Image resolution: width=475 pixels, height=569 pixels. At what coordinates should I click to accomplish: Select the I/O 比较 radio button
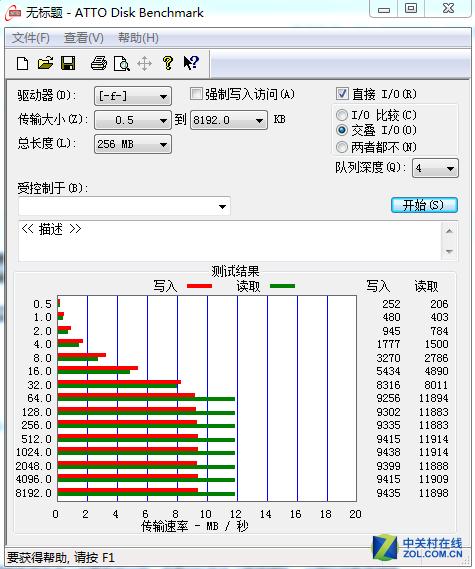pyautogui.click(x=341, y=115)
